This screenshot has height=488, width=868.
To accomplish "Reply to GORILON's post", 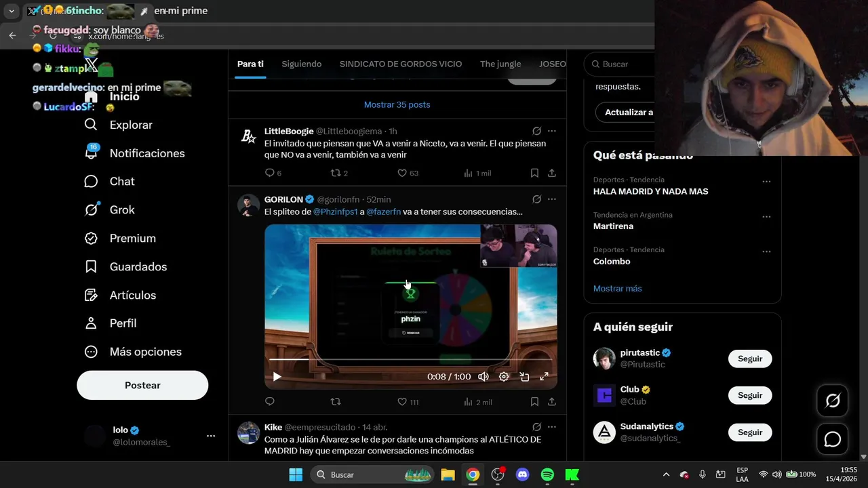I will point(270,402).
